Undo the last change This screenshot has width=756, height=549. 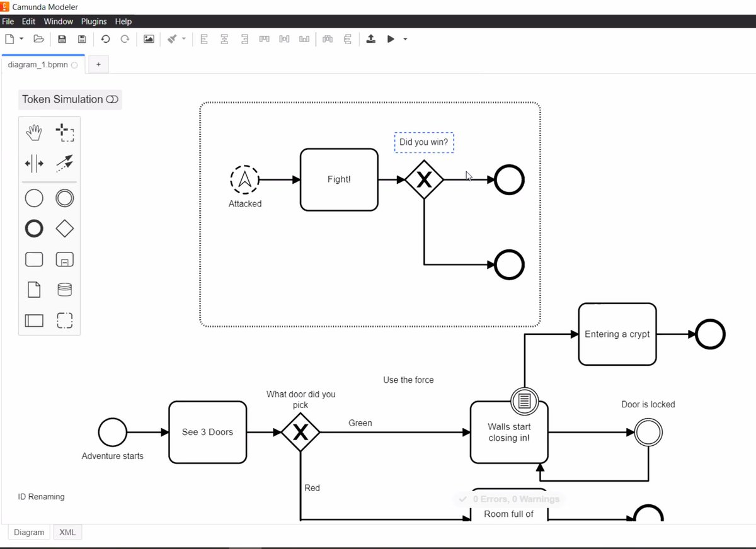point(106,38)
